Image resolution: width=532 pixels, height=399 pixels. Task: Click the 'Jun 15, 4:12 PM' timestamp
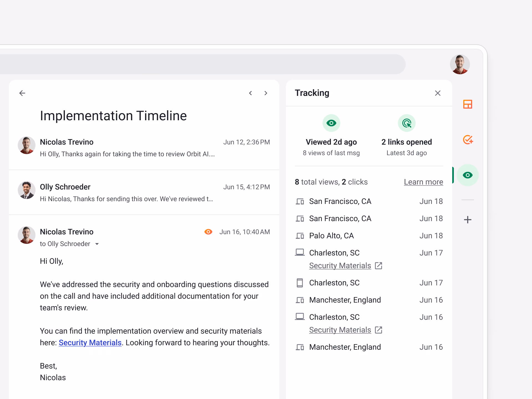(247, 187)
